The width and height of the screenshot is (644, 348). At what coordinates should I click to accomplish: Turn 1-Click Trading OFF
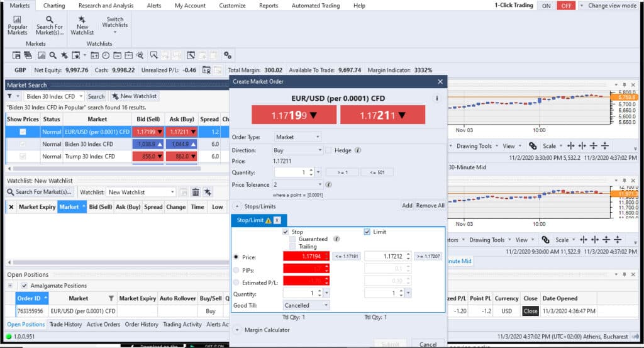(x=567, y=6)
